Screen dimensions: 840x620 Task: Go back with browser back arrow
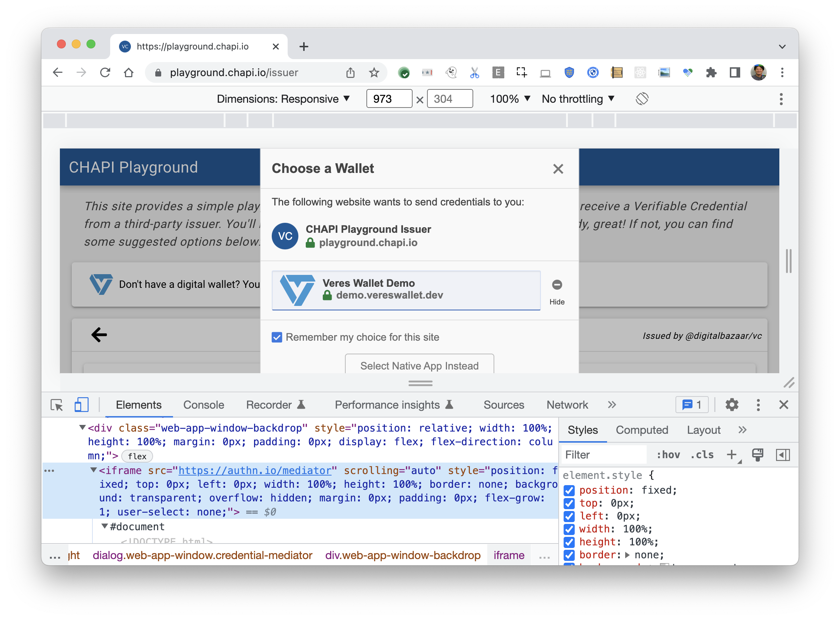point(57,72)
